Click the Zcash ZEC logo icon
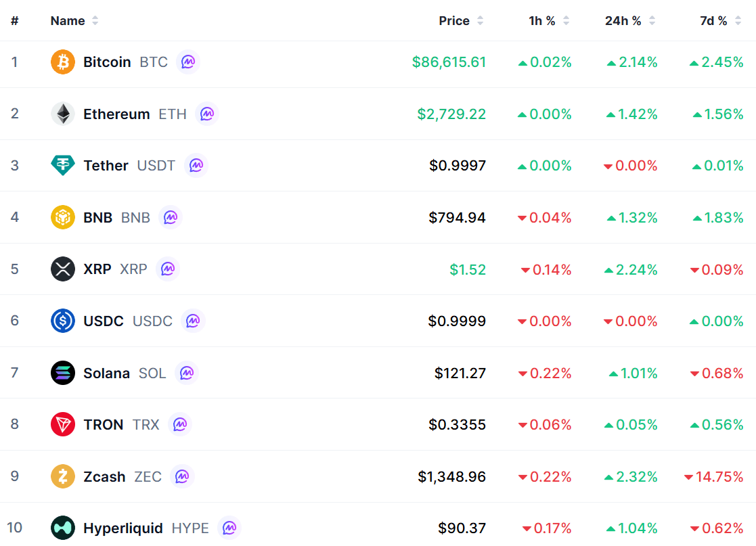The width and height of the screenshot is (756, 546). point(63,476)
